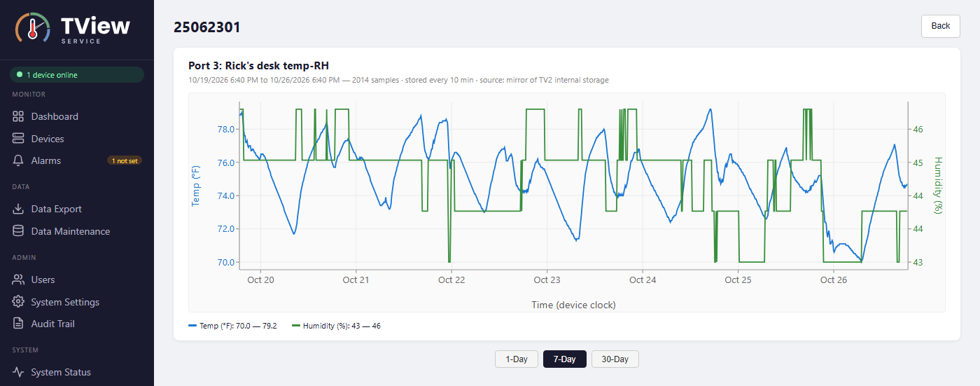Click the '76.0' temperature axis tick
Image resolution: width=980 pixels, height=386 pixels.
click(x=227, y=163)
